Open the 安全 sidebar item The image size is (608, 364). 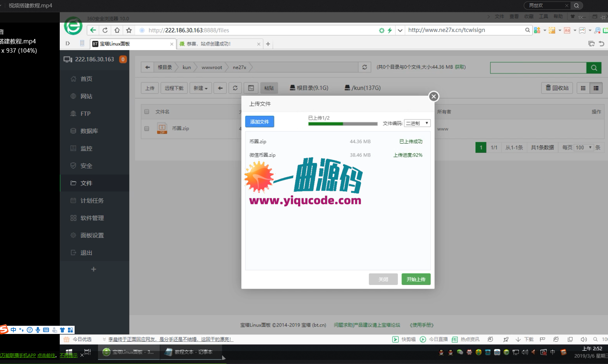(95, 166)
